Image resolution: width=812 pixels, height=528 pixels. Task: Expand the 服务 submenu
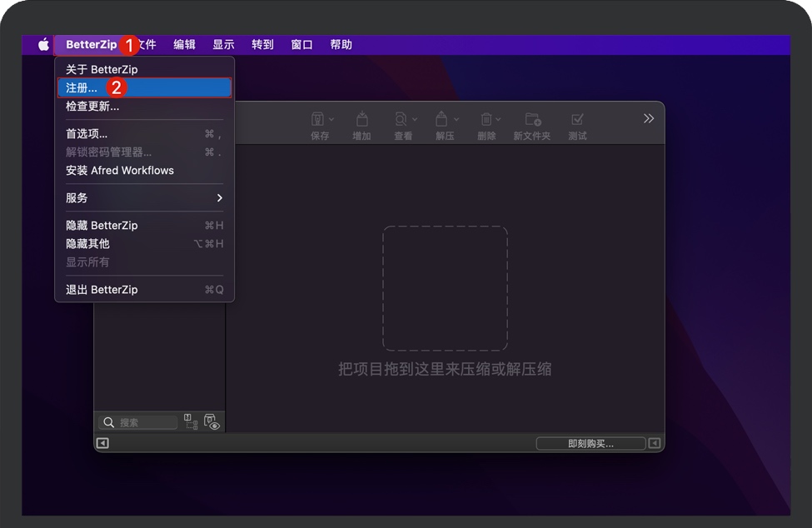(x=144, y=197)
